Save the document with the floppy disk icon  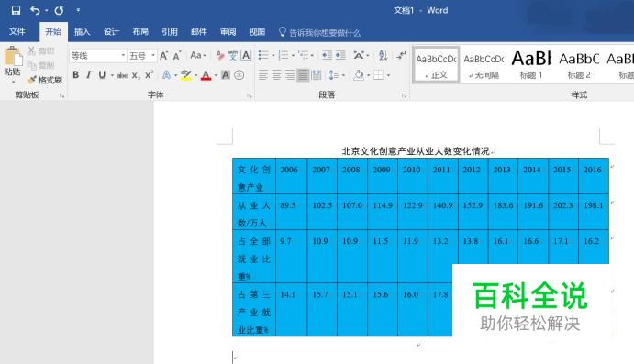[16, 10]
